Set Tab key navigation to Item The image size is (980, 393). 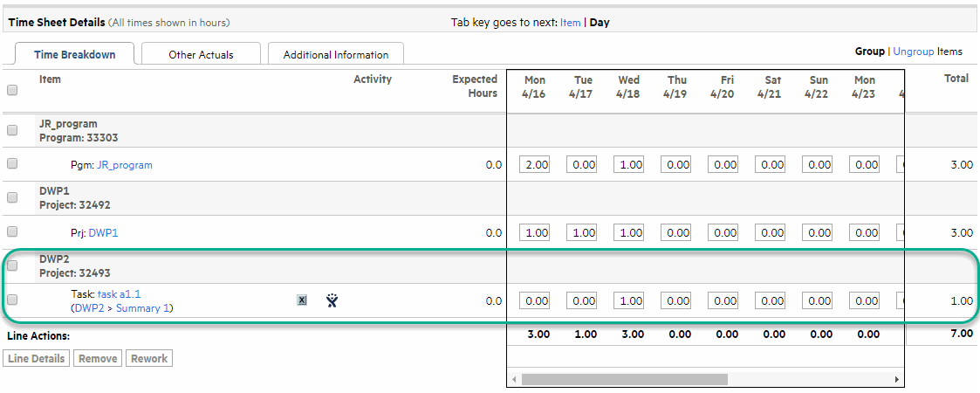coord(570,23)
